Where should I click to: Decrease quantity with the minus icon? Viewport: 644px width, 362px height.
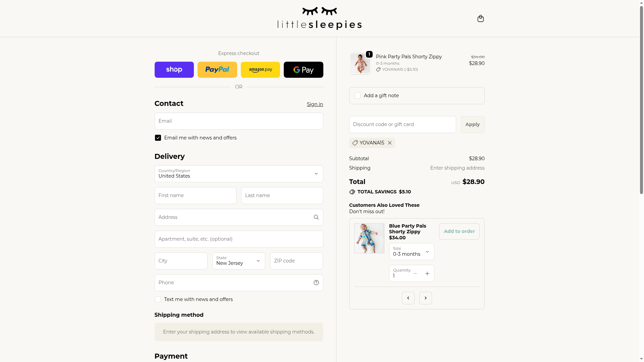click(x=415, y=274)
